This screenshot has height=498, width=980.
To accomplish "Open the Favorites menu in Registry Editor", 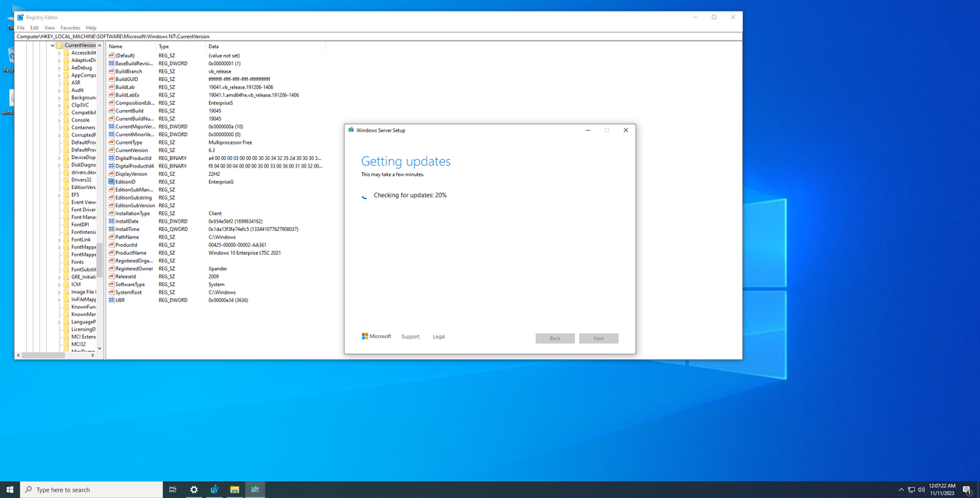I will pyautogui.click(x=70, y=28).
